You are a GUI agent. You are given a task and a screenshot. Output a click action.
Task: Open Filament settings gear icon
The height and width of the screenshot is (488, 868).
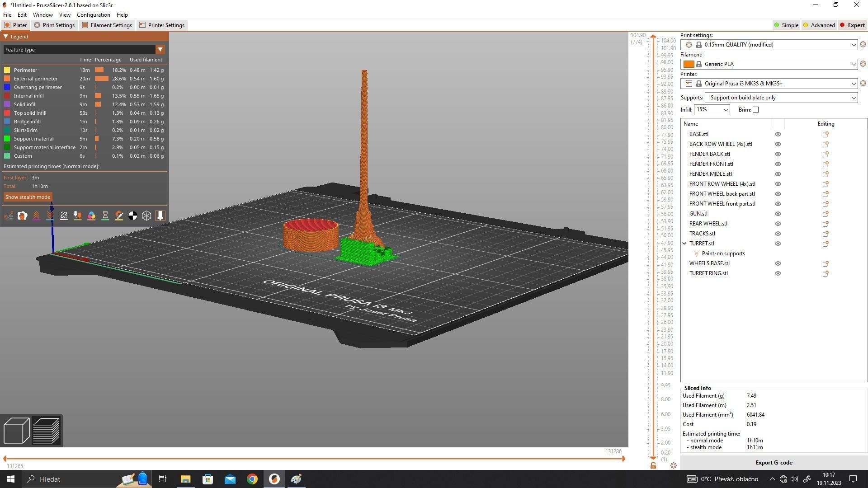click(x=863, y=64)
